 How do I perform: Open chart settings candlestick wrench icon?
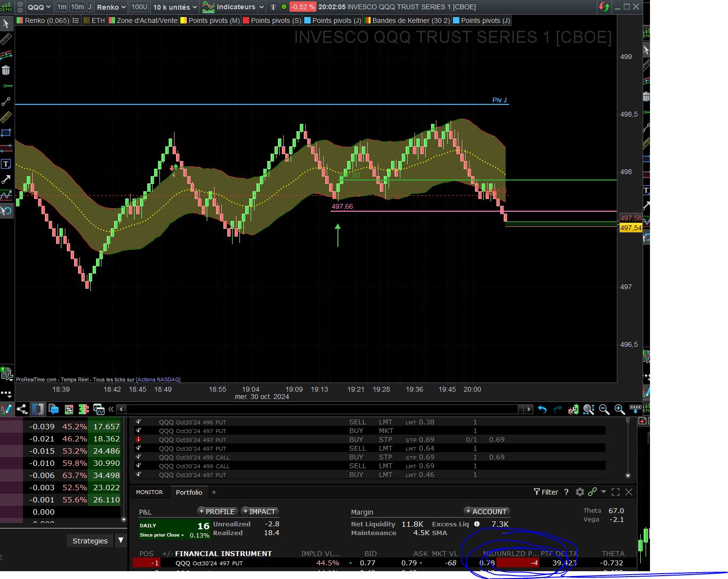tap(573, 409)
